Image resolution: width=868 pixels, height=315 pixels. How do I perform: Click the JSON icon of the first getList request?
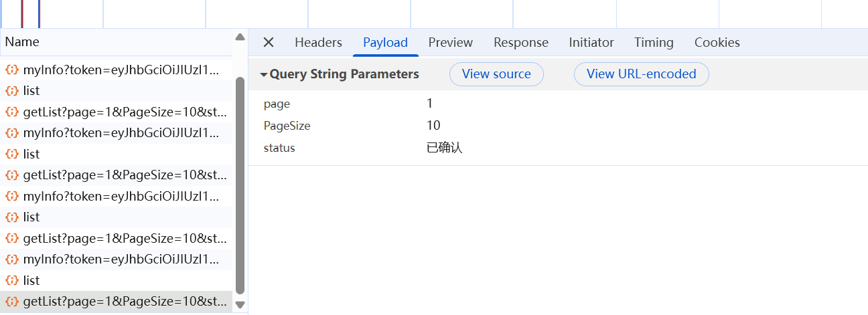(x=11, y=112)
